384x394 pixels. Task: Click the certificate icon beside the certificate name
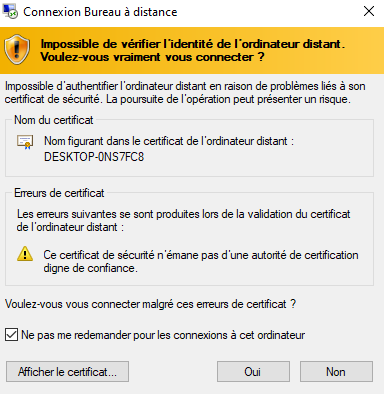25,142
